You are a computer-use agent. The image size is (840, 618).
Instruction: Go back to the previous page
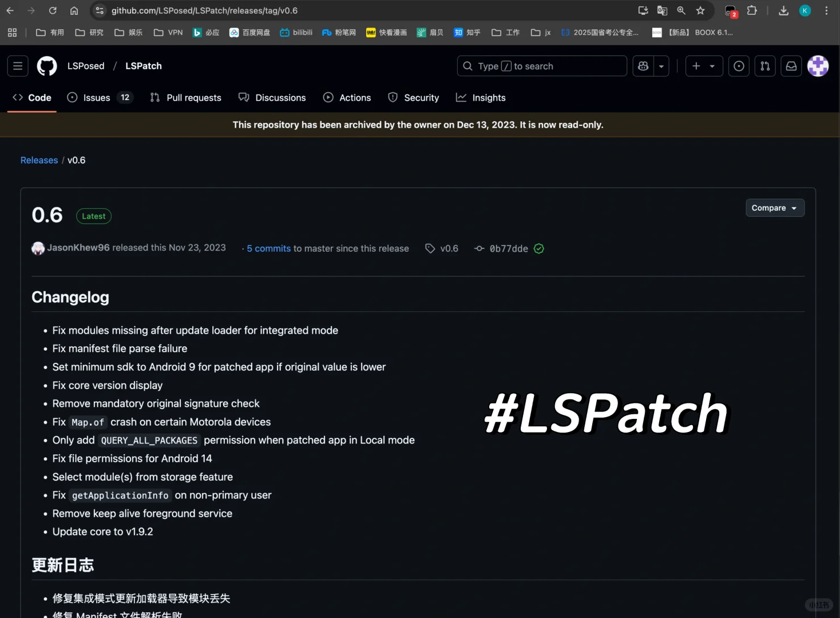pos(10,10)
